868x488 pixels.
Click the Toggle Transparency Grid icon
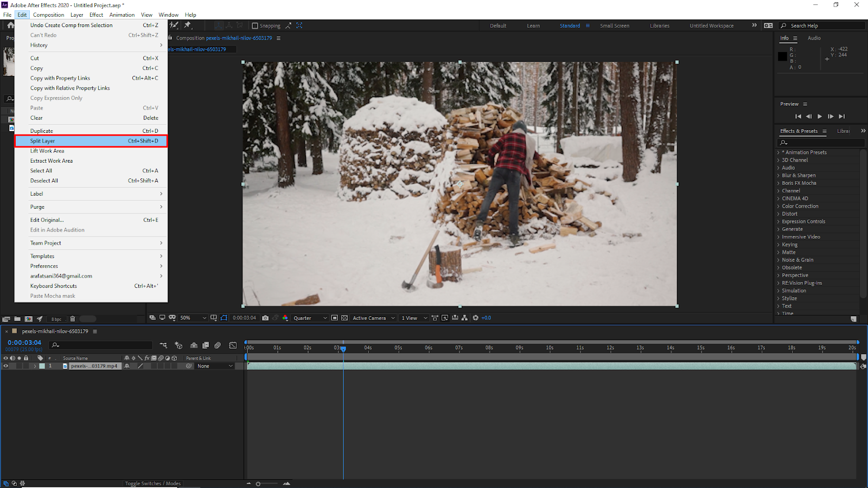344,318
